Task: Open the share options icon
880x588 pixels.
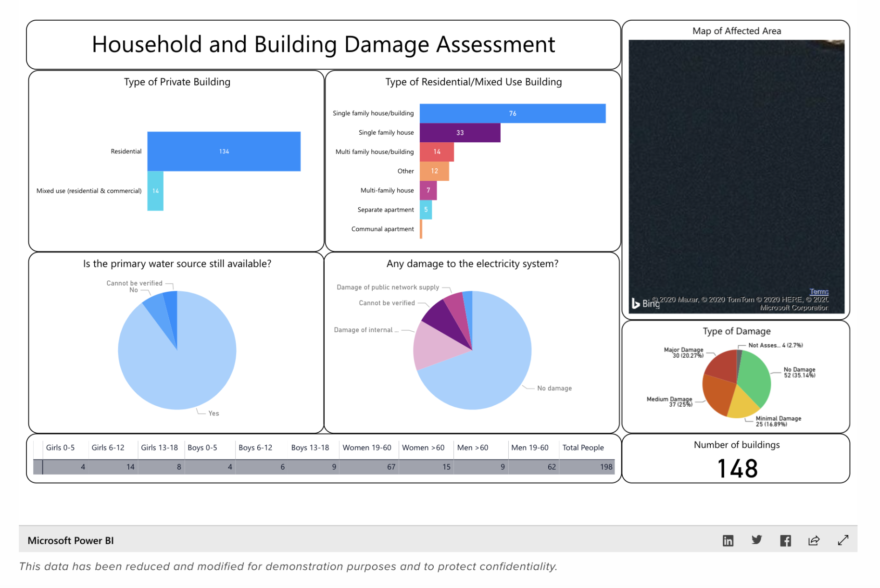Action: tap(814, 540)
